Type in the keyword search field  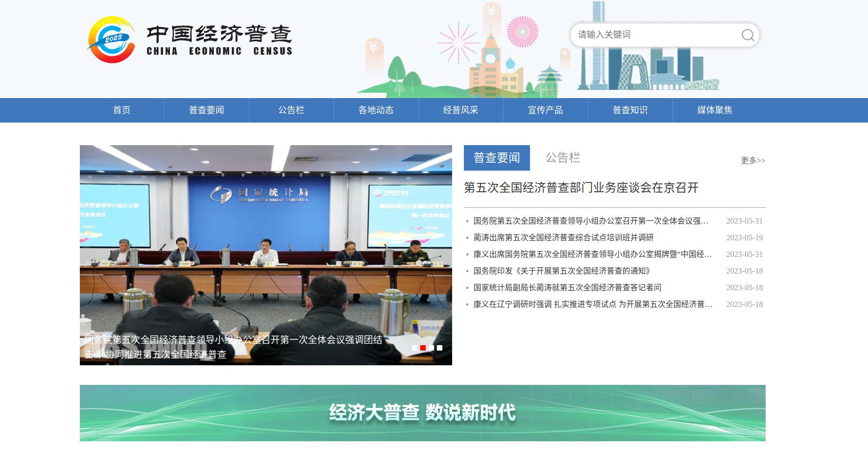(x=655, y=35)
